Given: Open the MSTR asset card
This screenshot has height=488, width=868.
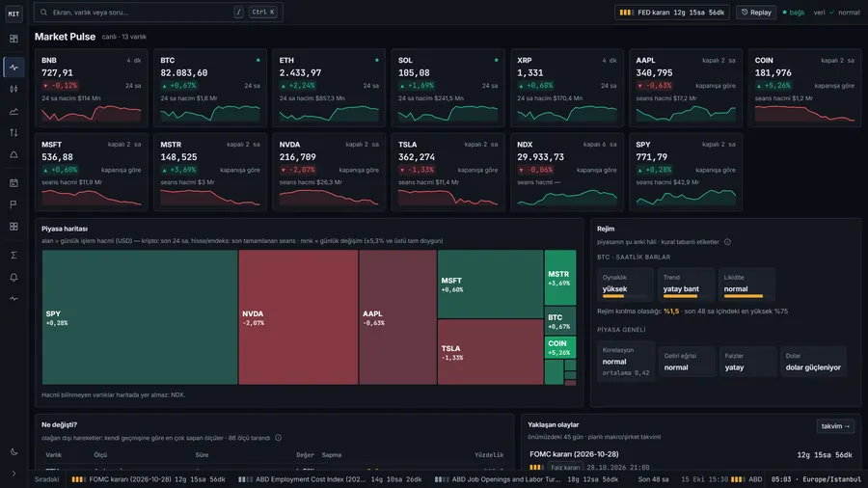Looking at the screenshot, I should 210,172.
